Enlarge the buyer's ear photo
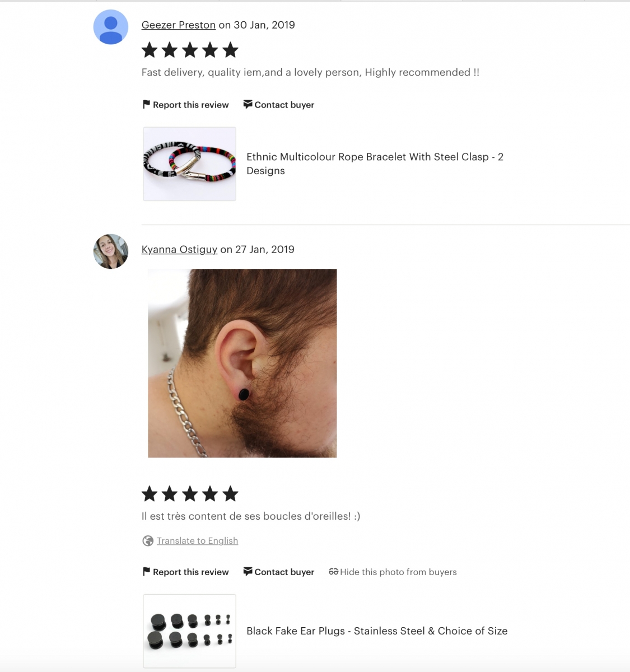Image resolution: width=630 pixels, height=672 pixels. coord(242,363)
